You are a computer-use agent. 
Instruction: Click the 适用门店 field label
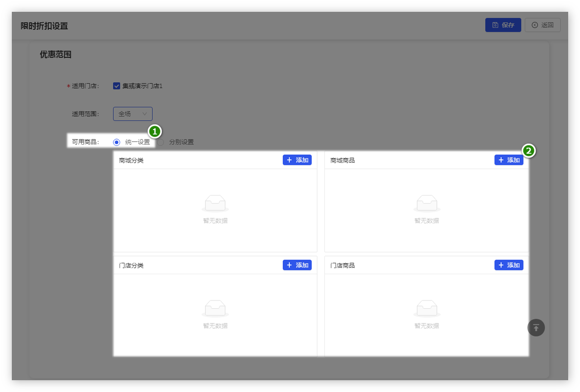pos(86,86)
